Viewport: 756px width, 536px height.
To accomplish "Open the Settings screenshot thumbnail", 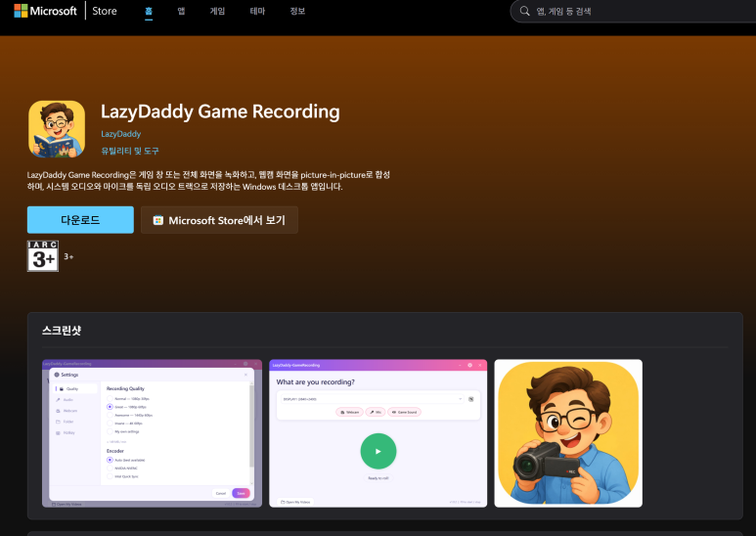I will tap(152, 433).
